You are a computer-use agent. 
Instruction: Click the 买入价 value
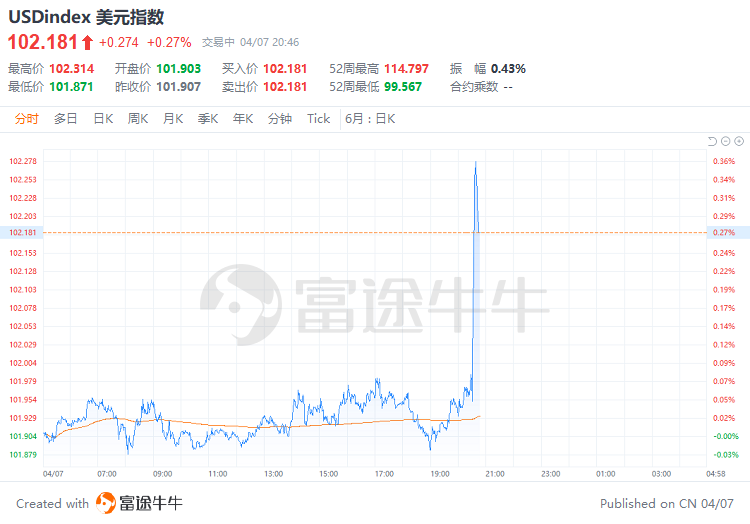[285, 69]
